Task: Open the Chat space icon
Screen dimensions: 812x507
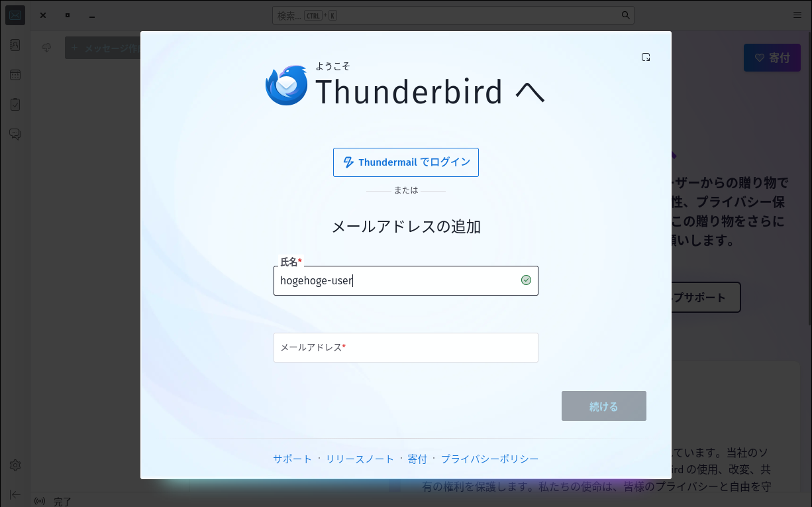Action: [x=15, y=134]
